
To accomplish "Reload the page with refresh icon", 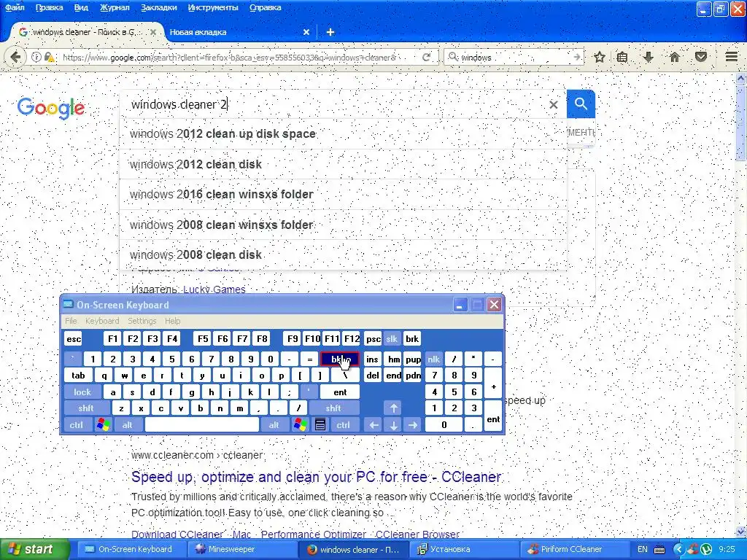I will tap(426, 57).
